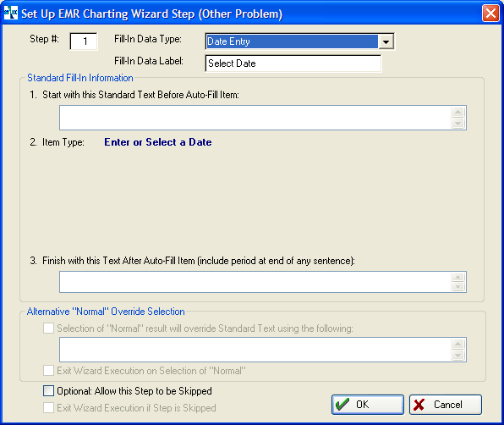This screenshot has height=425, width=504.
Task: Check Exit Wizard Execution if Step is Skipped
Action: (x=48, y=407)
